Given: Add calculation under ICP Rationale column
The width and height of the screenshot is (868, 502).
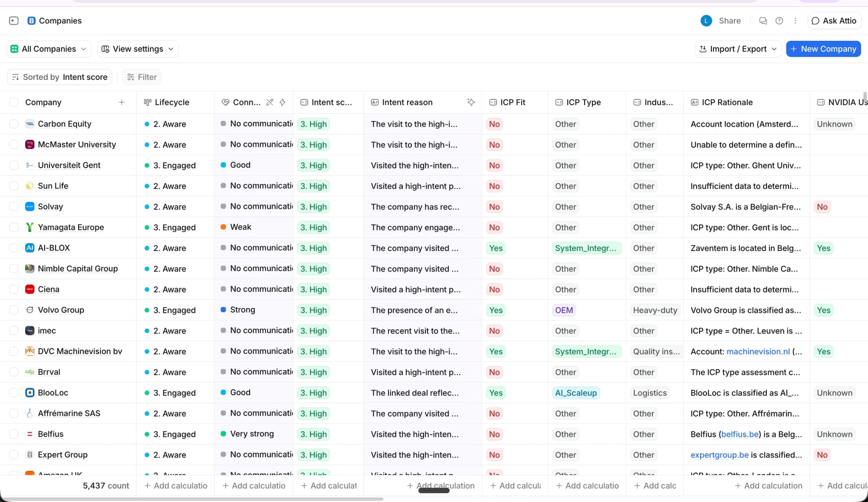Looking at the screenshot, I should coord(768,485).
